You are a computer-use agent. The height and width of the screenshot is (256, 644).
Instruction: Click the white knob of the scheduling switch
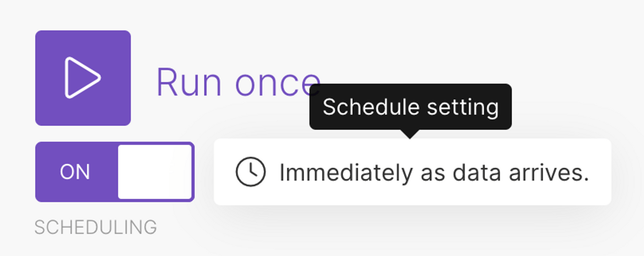[x=155, y=172]
